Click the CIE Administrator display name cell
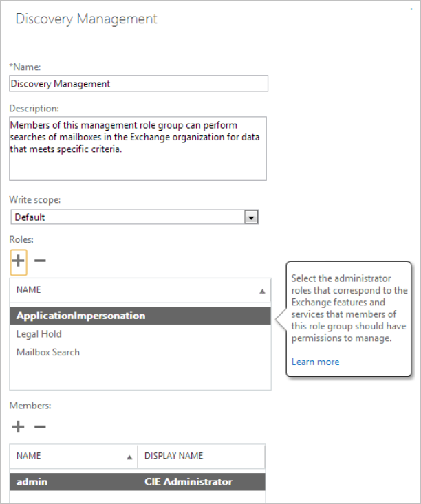Image resolution: width=421 pixels, height=504 pixels. point(188,481)
